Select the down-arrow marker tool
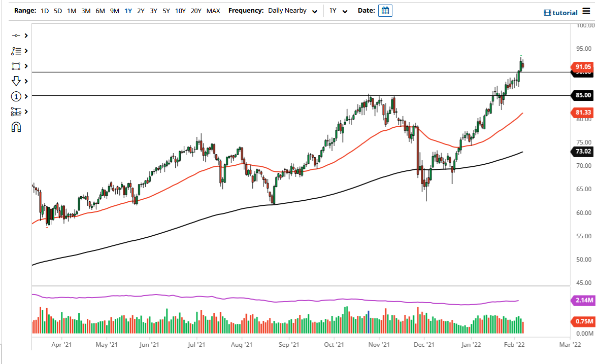The width and height of the screenshot is (598, 364). pyautogui.click(x=15, y=81)
